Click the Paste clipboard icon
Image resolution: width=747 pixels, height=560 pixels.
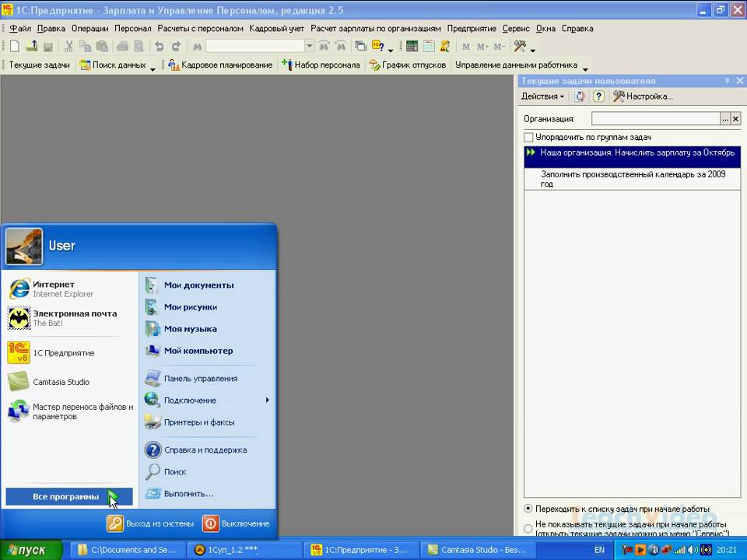102,46
